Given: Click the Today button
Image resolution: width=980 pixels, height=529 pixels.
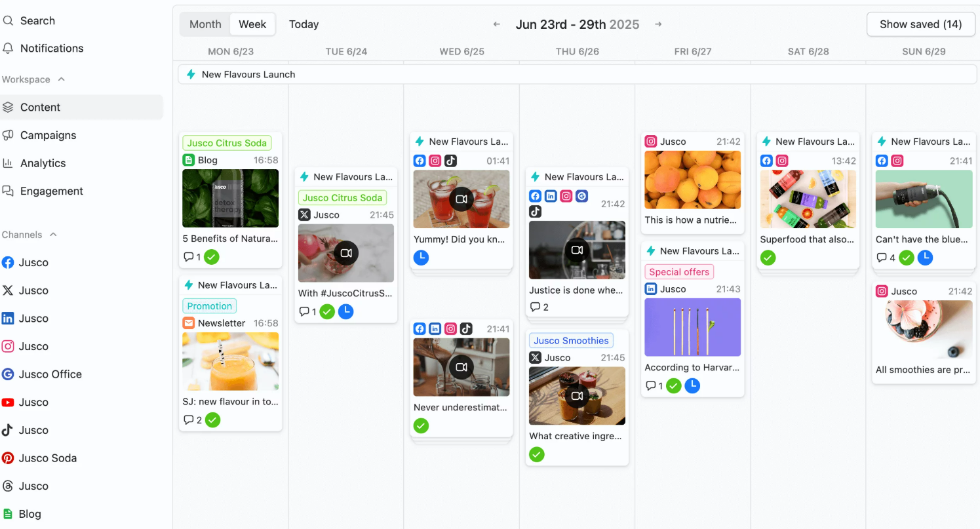Looking at the screenshot, I should [304, 24].
